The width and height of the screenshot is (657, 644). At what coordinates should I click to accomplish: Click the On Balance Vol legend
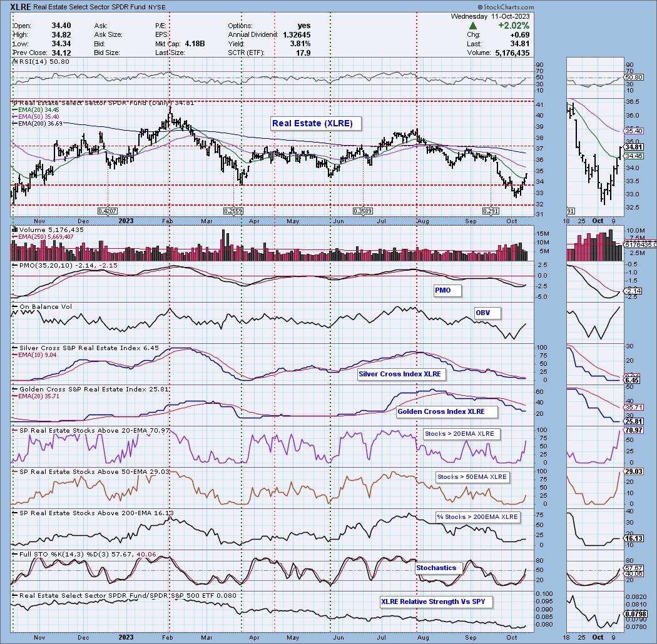pyautogui.click(x=43, y=306)
